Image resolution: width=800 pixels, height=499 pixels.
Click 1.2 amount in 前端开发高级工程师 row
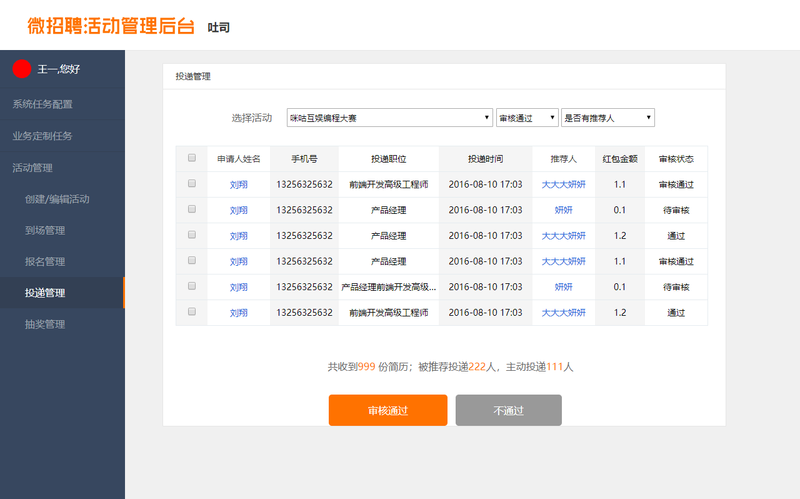pyautogui.click(x=620, y=313)
